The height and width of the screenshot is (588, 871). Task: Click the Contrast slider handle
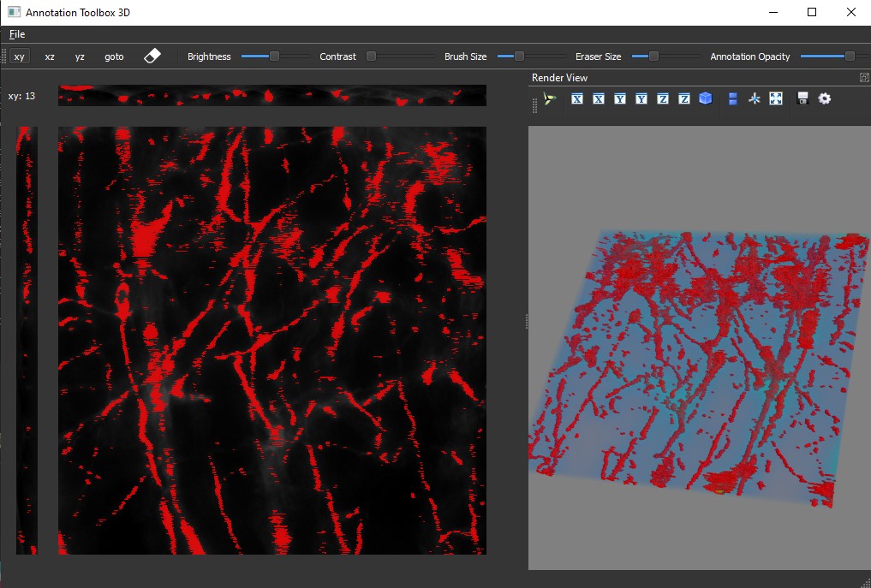[x=371, y=56]
